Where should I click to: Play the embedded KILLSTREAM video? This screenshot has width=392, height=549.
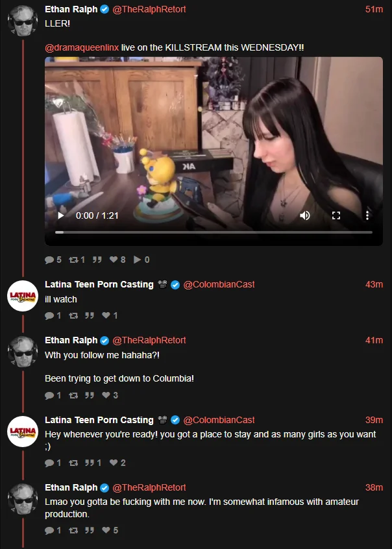pos(61,215)
